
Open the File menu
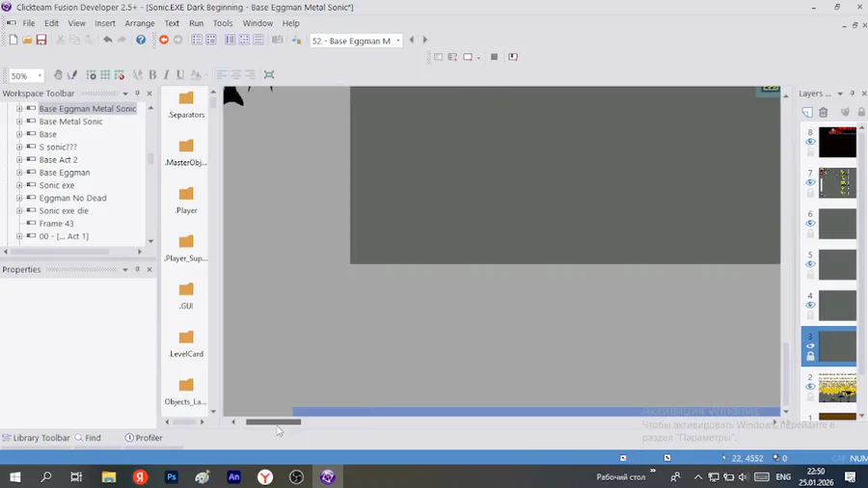[x=29, y=23]
